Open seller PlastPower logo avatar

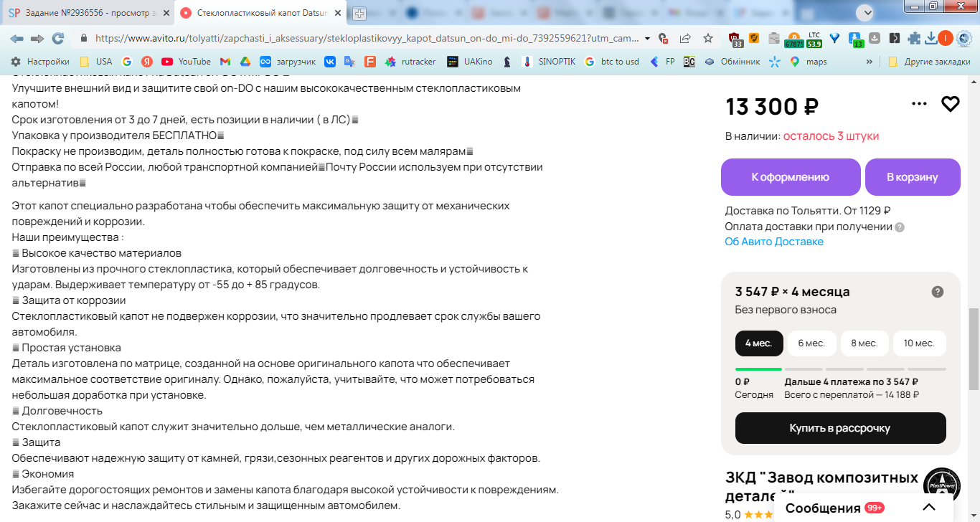pos(941,485)
